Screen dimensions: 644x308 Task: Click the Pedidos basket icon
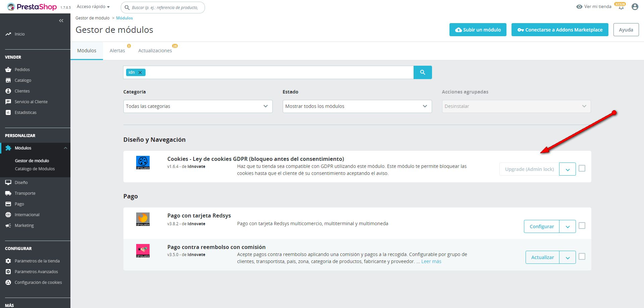pyautogui.click(x=8, y=70)
